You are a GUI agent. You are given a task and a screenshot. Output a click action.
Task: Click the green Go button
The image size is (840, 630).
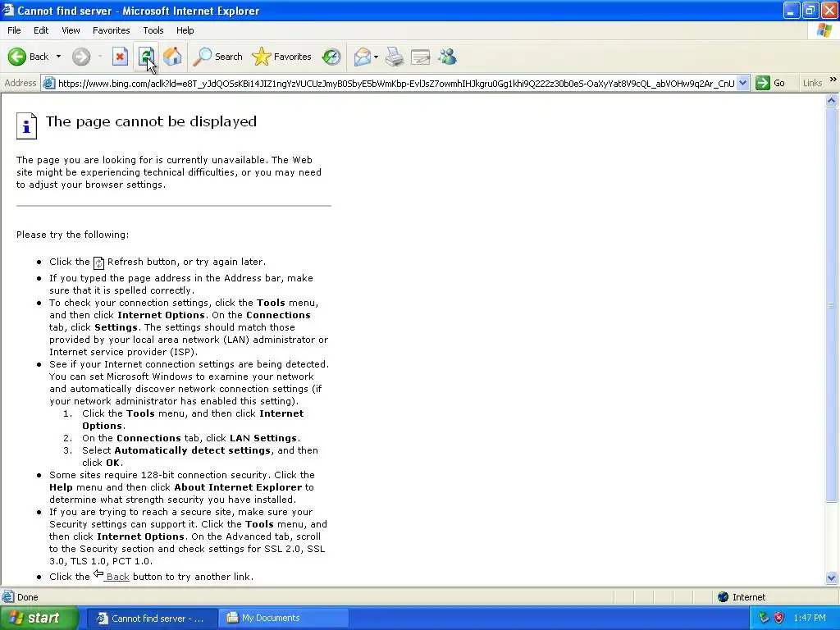click(770, 83)
